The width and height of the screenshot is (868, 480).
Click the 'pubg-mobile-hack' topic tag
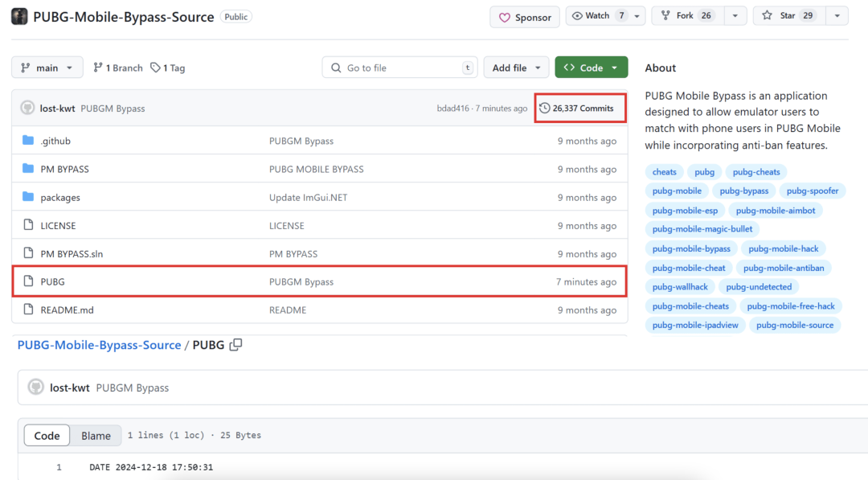pyautogui.click(x=784, y=248)
